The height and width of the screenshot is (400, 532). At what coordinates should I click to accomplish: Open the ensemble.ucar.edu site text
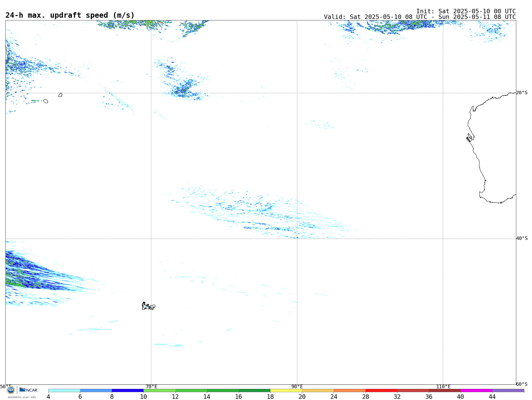(22, 397)
